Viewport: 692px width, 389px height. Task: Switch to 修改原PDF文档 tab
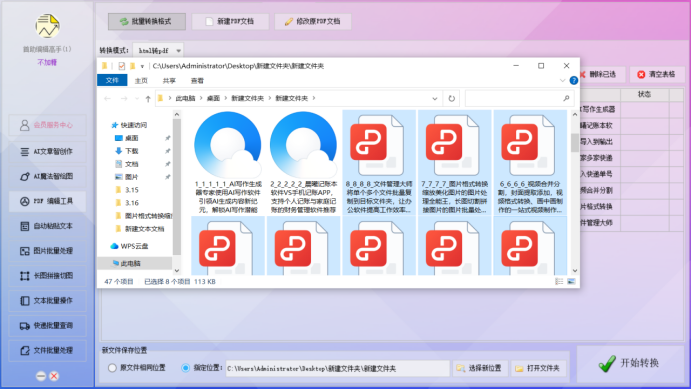pos(313,21)
